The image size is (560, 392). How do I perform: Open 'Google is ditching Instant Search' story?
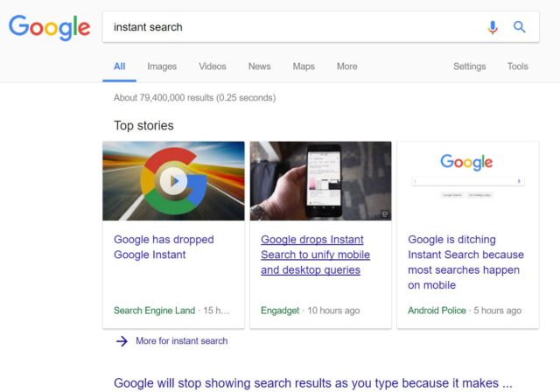click(x=465, y=262)
